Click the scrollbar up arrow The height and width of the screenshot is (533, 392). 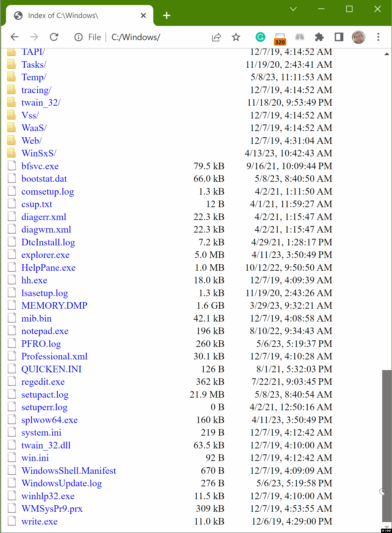point(387,54)
